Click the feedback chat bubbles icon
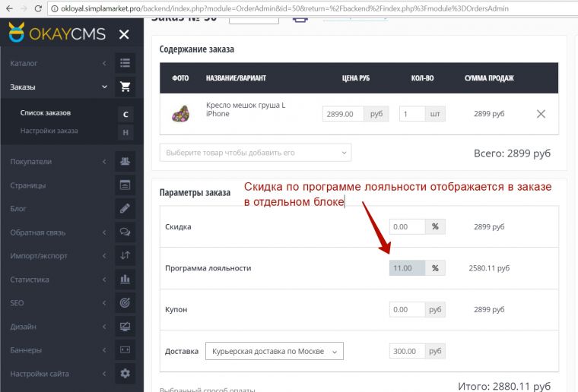Screen dimensions: 578x392 [x=125, y=232]
